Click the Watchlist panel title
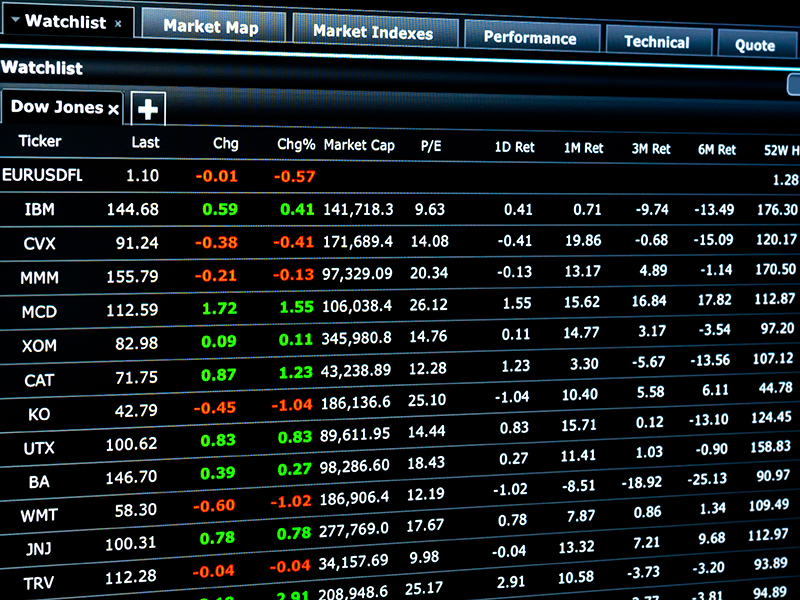800x600 pixels. [x=42, y=68]
